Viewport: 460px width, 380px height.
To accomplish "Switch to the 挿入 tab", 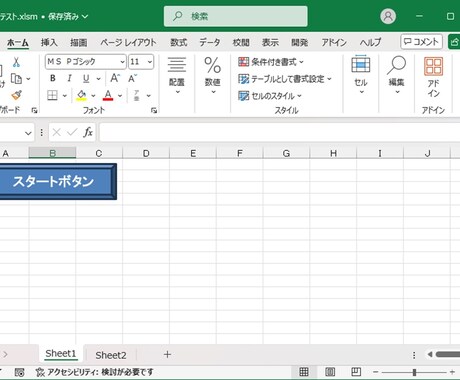I will click(x=49, y=42).
